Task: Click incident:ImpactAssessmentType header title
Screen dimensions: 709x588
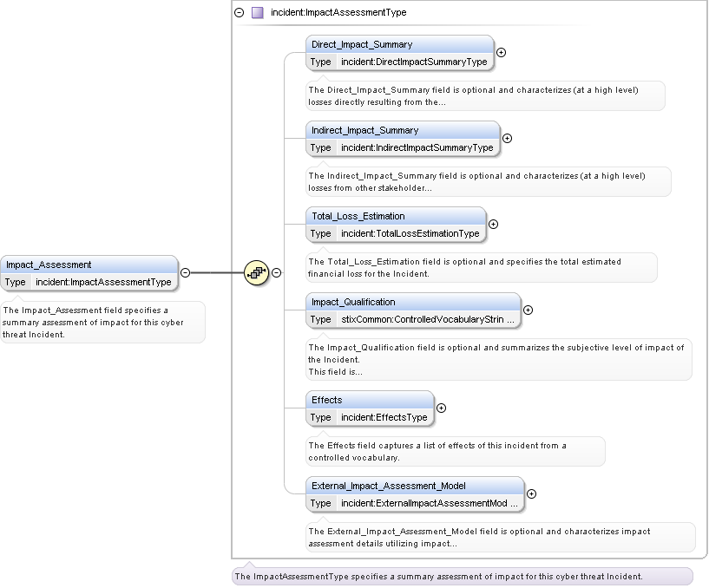Action: tap(338, 13)
